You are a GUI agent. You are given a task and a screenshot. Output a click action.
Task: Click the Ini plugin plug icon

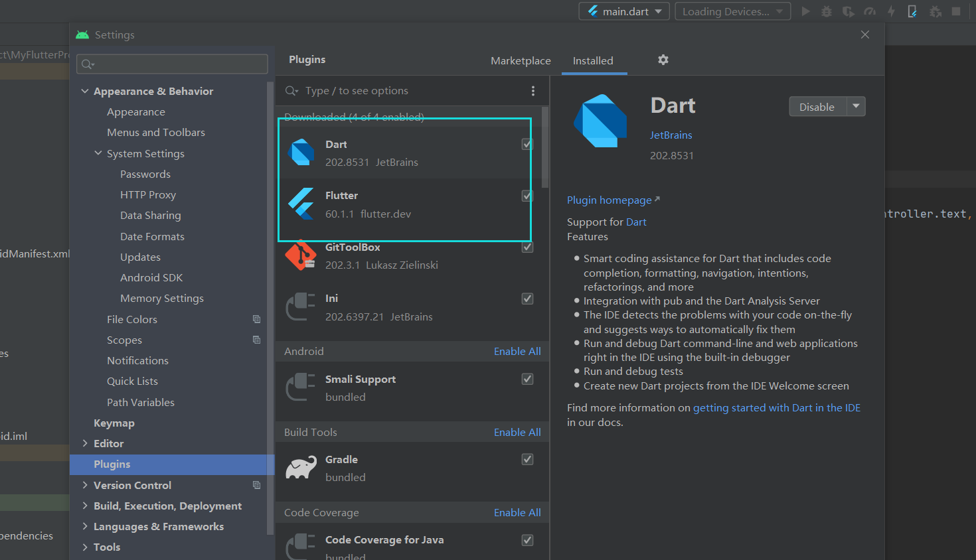[x=301, y=307]
